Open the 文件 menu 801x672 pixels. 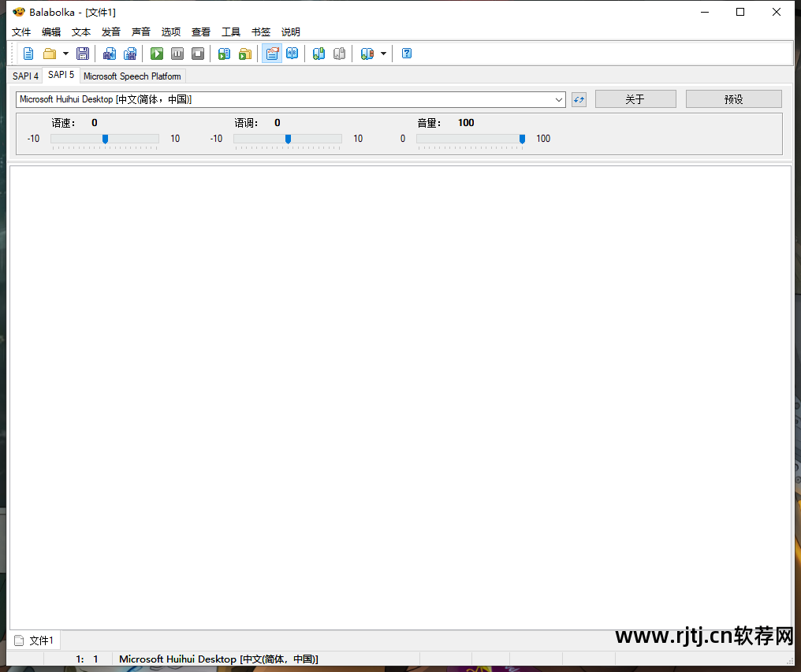[21, 32]
